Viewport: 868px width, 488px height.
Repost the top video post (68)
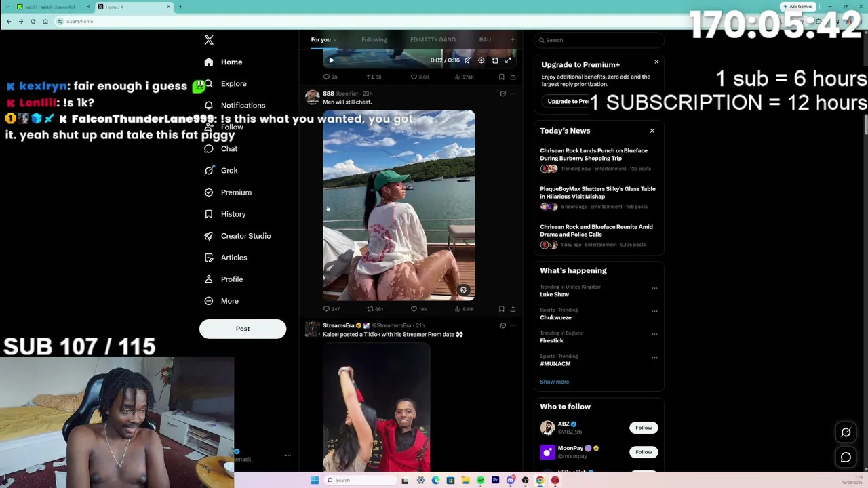coord(374,77)
